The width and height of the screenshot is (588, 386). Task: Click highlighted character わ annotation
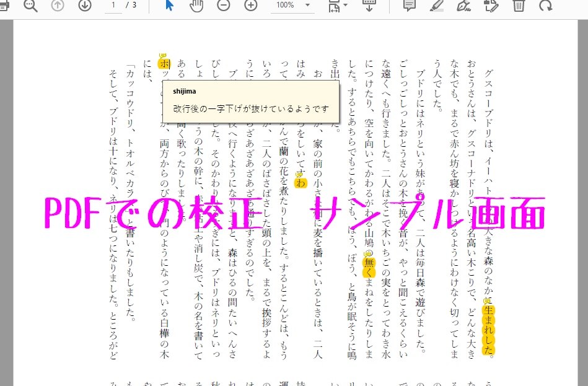point(301,183)
